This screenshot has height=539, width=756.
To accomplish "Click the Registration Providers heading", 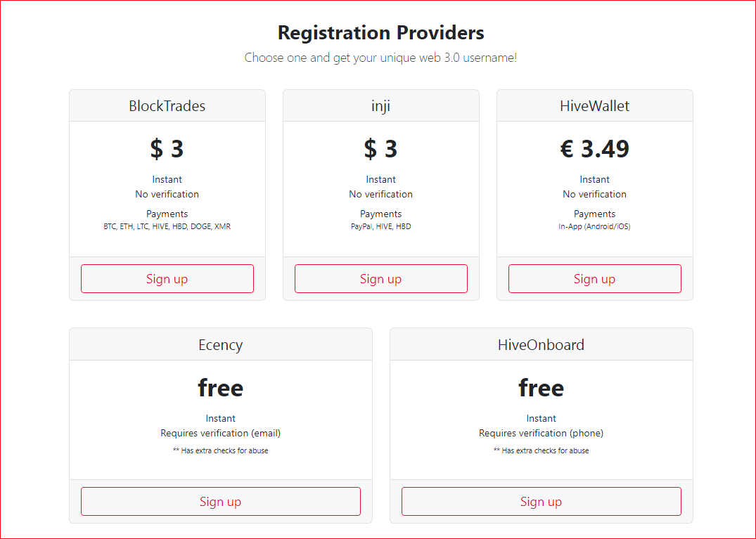I will click(381, 33).
